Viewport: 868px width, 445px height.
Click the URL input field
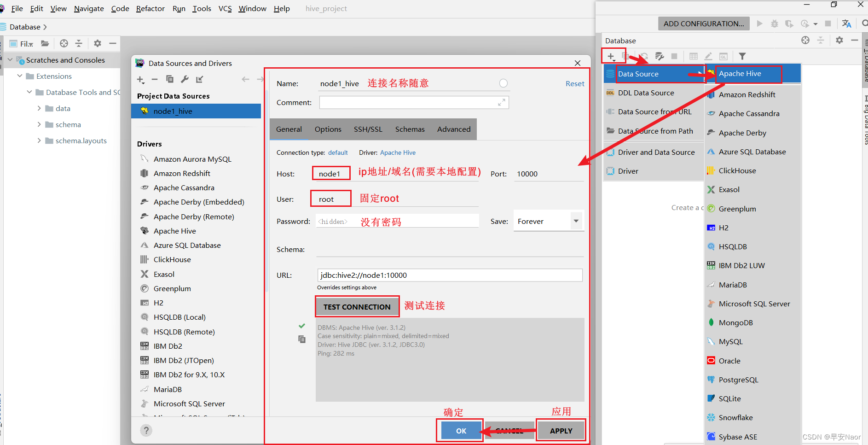450,275
